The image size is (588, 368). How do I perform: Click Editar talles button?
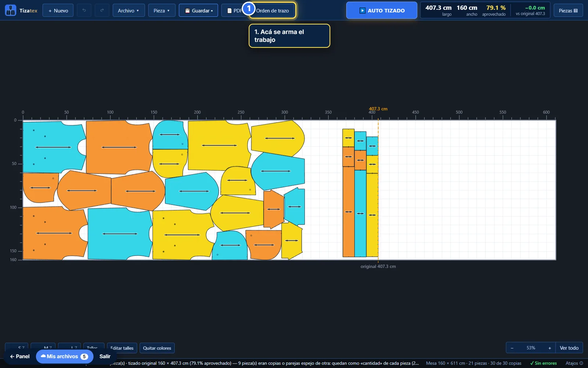122,348
